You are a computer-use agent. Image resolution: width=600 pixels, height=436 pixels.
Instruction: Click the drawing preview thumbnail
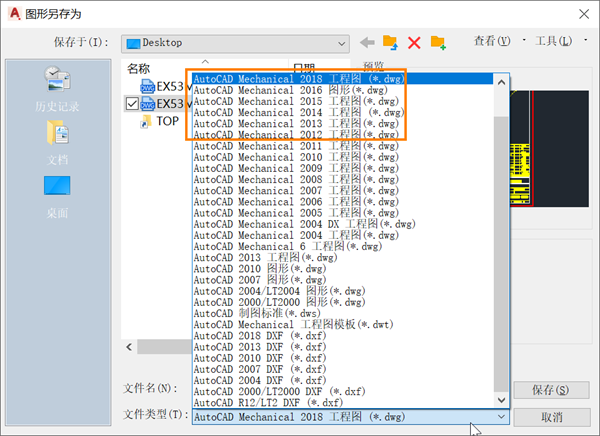point(549,149)
